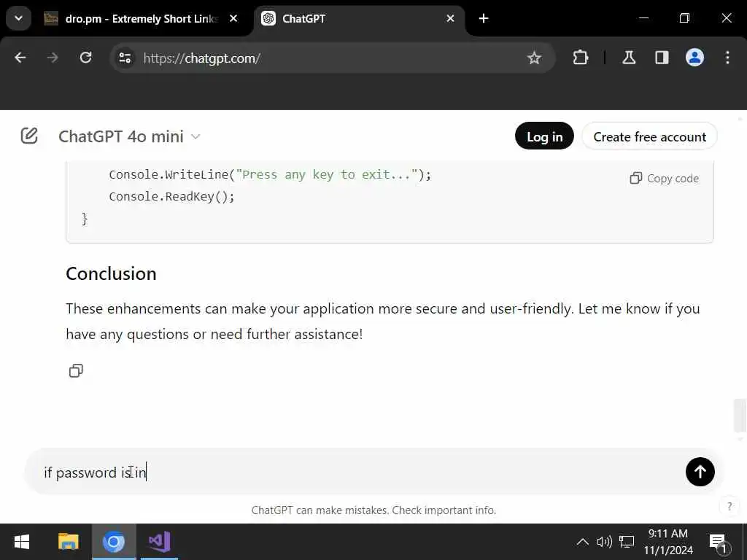Open the Windows Start menu
This screenshot has width=747, height=560.
point(21,542)
